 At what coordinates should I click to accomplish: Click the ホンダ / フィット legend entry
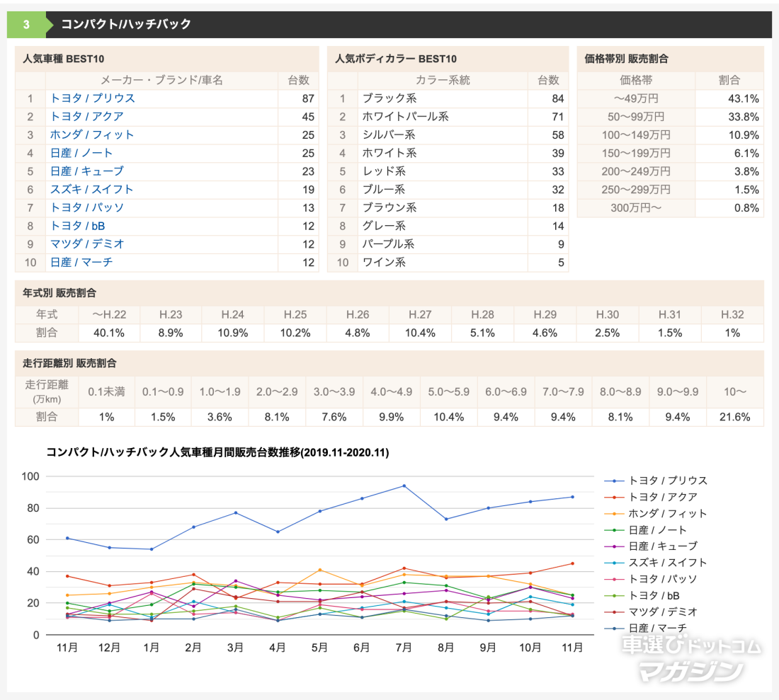[655, 513]
